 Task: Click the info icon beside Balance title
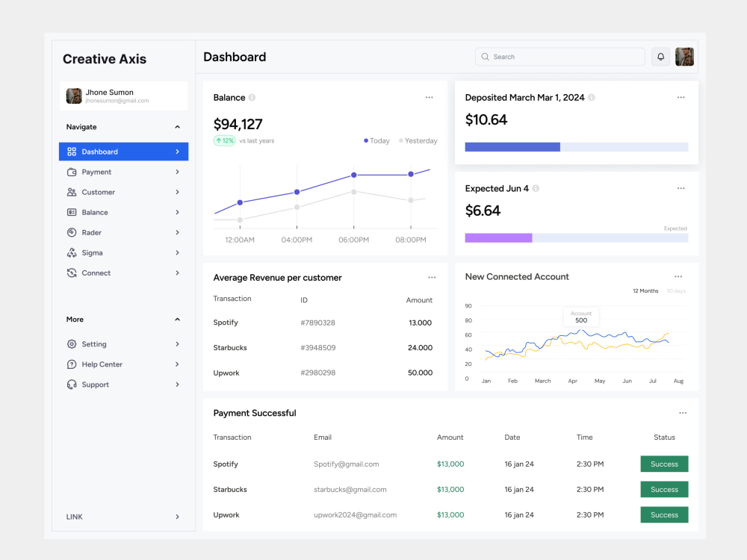coord(252,98)
